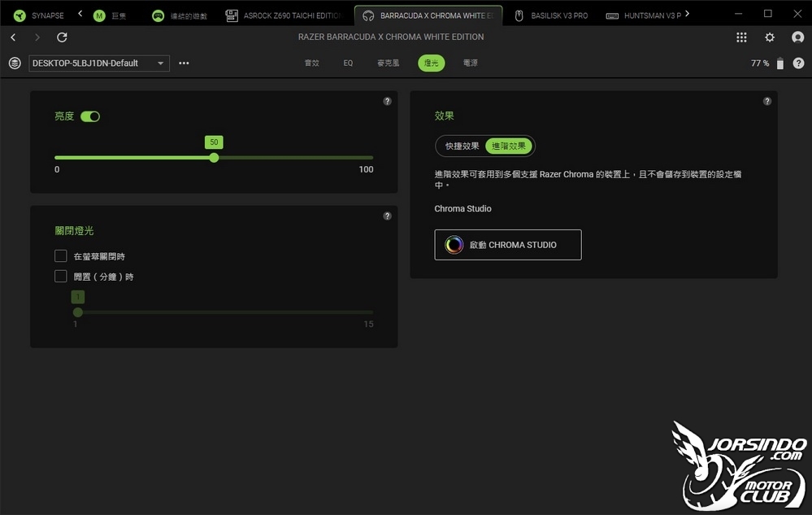Screen dimensions: 812x515
Task: Click the motherboard icon for ASRock tab
Action: click(x=232, y=16)
